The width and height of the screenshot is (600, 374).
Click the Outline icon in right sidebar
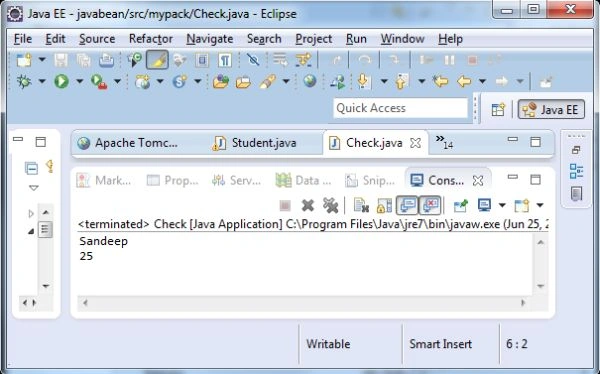(x=576, y=171)
